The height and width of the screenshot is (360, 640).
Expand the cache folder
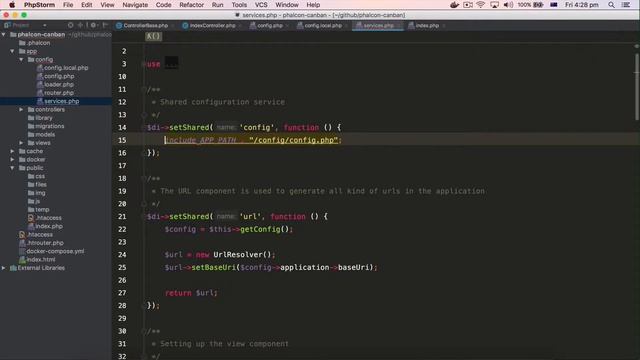13,151
